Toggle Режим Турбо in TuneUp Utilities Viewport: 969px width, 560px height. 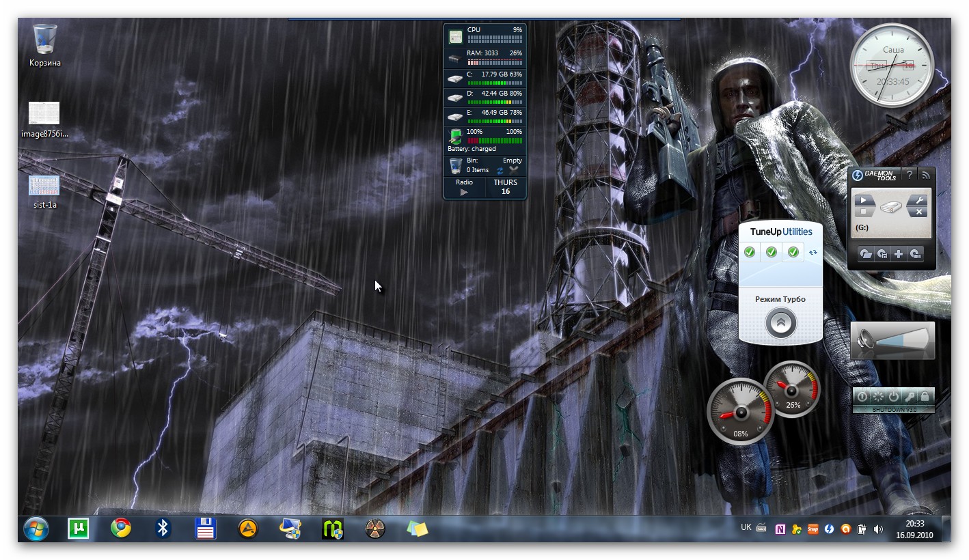[x=780, y=322]
